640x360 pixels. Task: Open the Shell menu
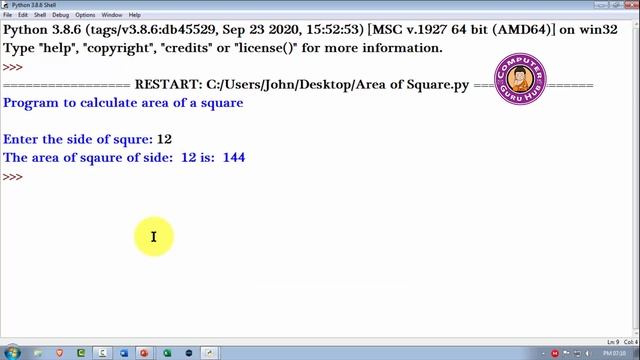pyautogui.click(x=40, y=15)
